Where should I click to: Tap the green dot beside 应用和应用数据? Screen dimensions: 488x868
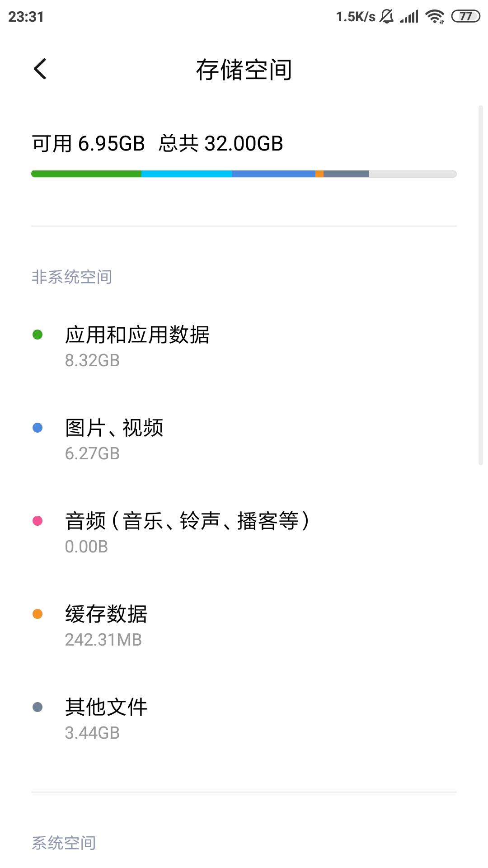38,335
